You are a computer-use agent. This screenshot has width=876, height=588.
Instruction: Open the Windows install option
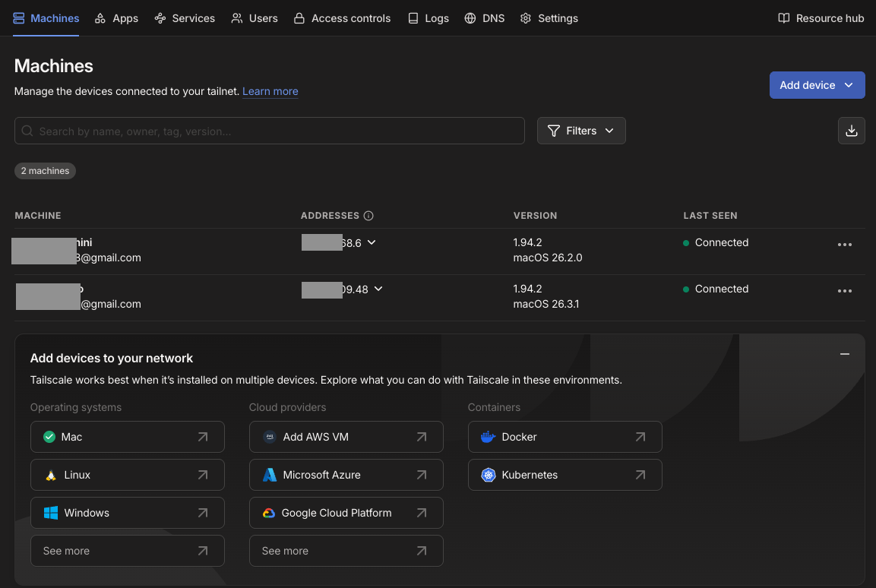(128, 513)
